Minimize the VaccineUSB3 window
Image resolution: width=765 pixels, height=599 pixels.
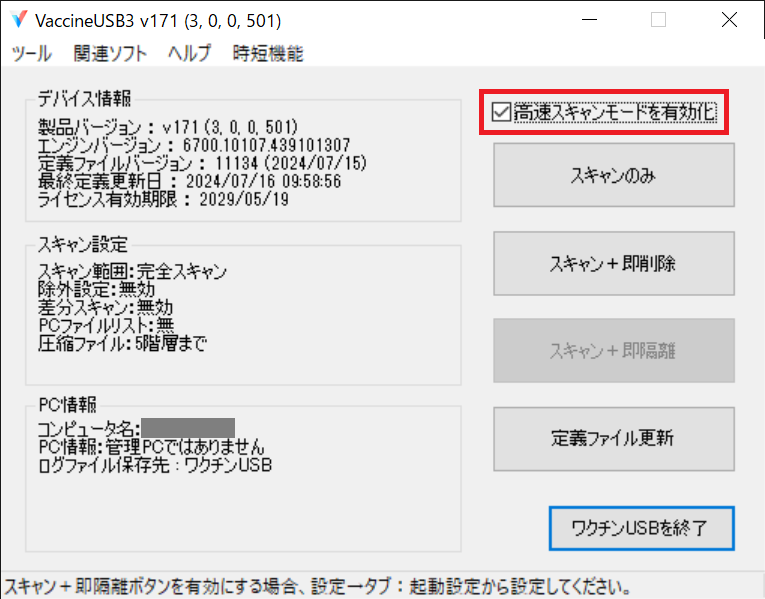[x=589, y=20]
